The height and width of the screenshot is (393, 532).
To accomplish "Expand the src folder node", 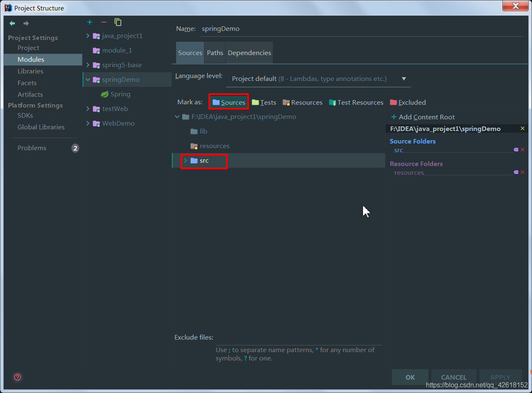I will click(x=185, y=161).
